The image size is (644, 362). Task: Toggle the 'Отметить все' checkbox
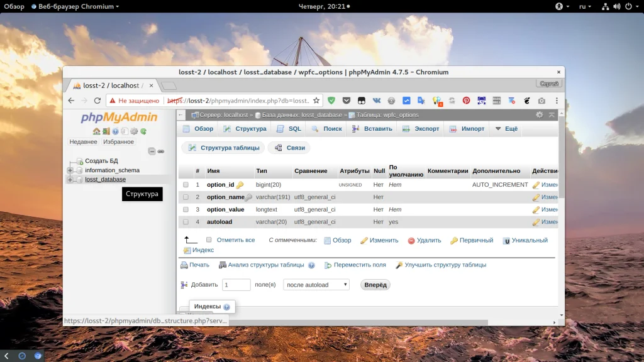[x=209, y=239]
